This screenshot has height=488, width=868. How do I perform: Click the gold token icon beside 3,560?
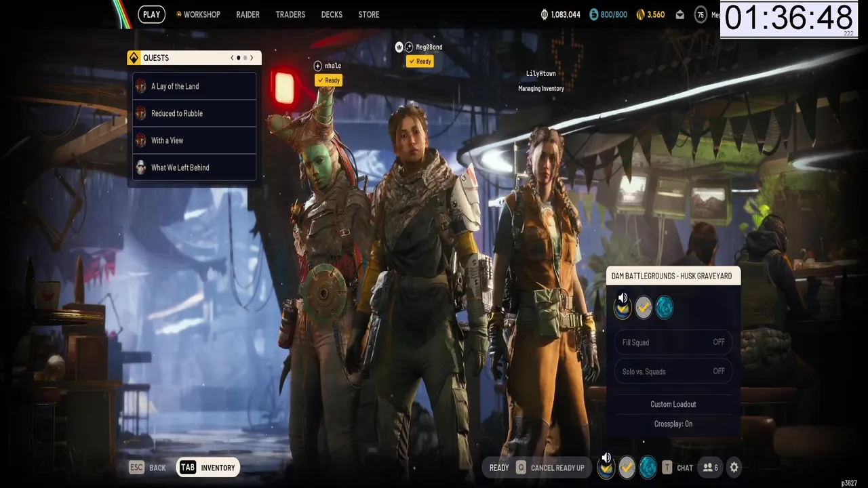[x=640, y=14]
